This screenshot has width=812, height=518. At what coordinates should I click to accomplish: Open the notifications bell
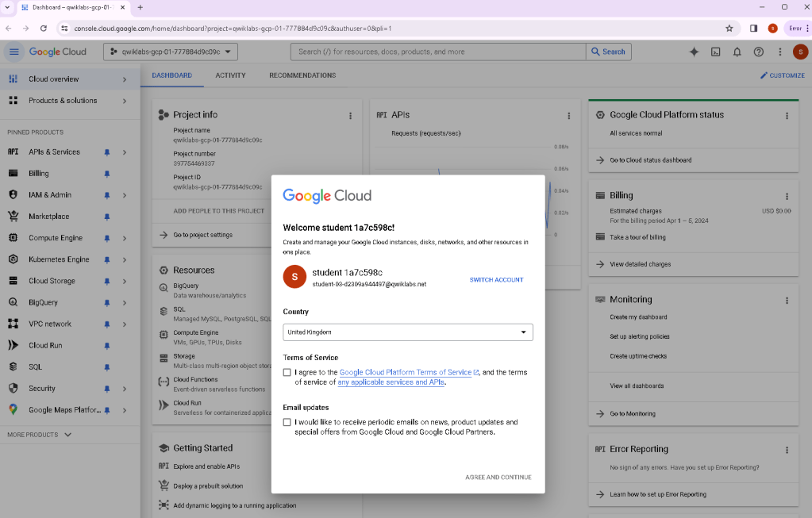point(737,52)
